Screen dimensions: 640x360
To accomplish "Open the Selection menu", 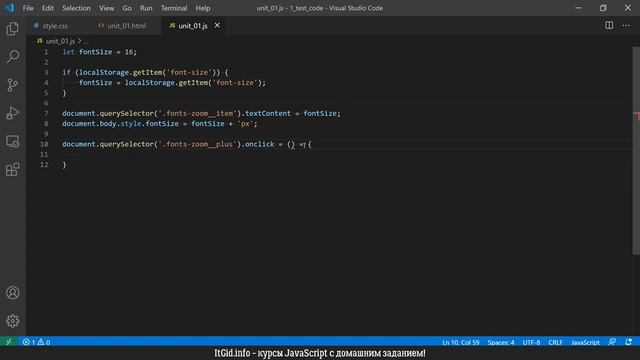I will point(76,8).
